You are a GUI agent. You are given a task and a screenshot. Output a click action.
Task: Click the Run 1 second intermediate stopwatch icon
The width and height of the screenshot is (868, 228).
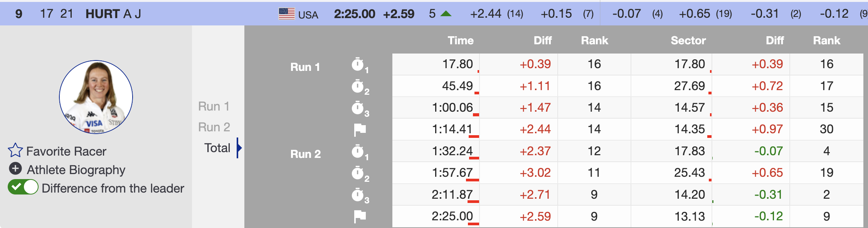click(358, 87)
